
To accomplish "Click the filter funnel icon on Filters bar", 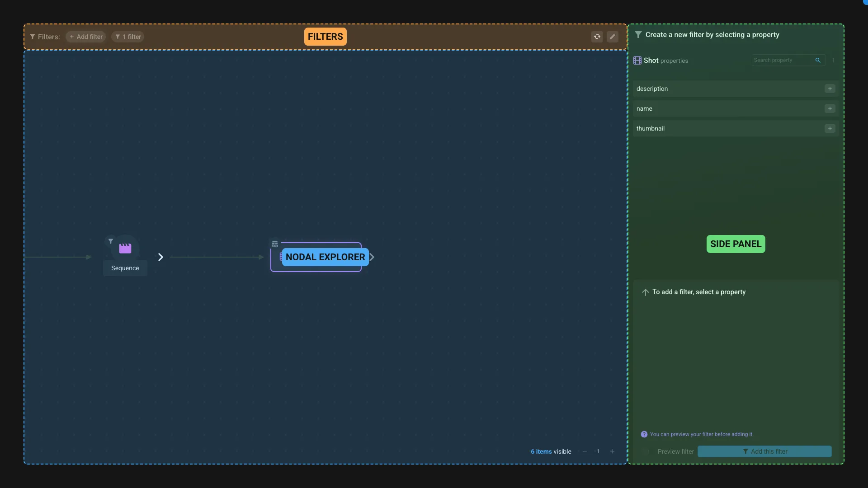I will point(32,37).
